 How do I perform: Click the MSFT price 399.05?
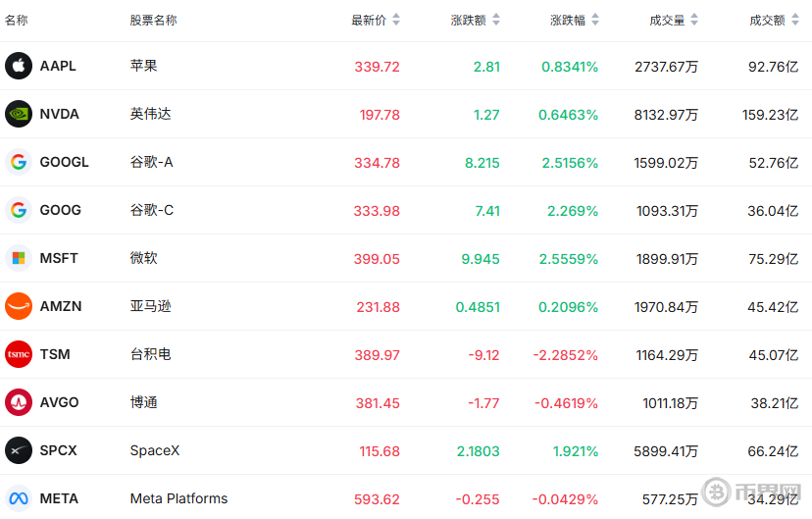[x=377, y=259]
